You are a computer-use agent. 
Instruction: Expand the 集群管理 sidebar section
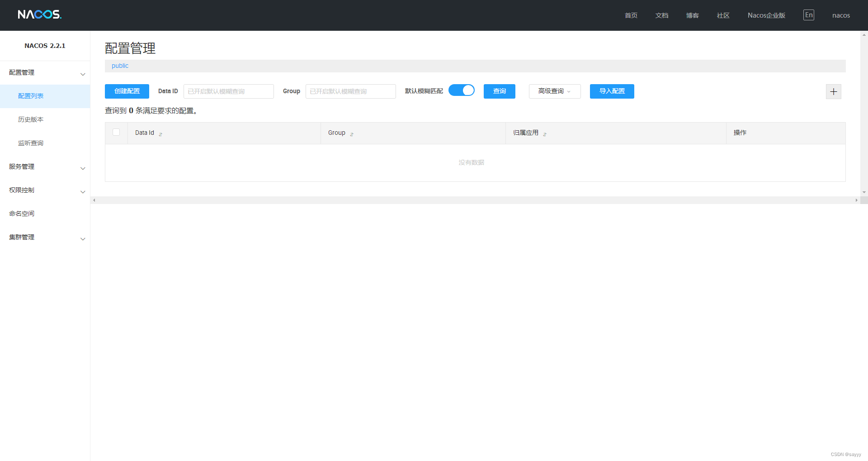pos(45,238)
